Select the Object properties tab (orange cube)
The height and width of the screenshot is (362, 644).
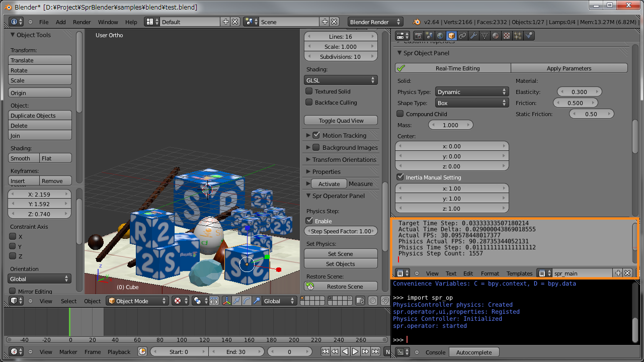coord(451,36)
